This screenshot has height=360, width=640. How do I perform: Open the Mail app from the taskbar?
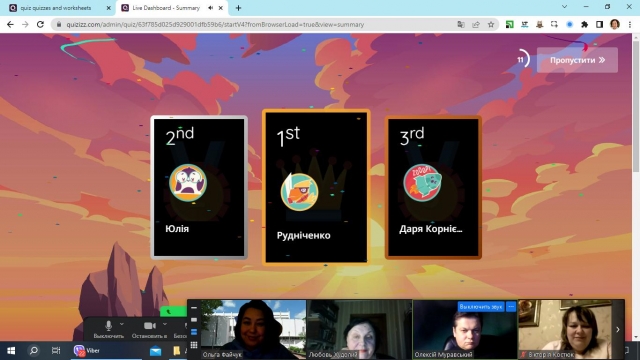tap(156, 351)
